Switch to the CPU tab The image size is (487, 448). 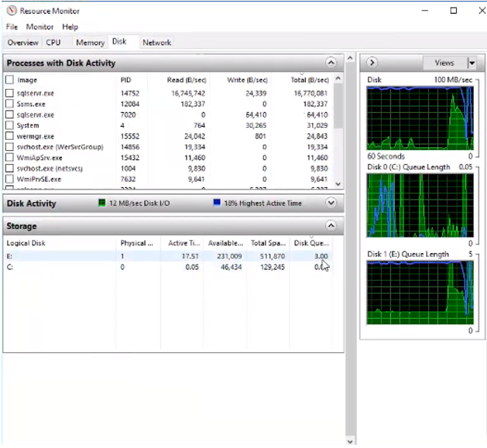point(53,43)
